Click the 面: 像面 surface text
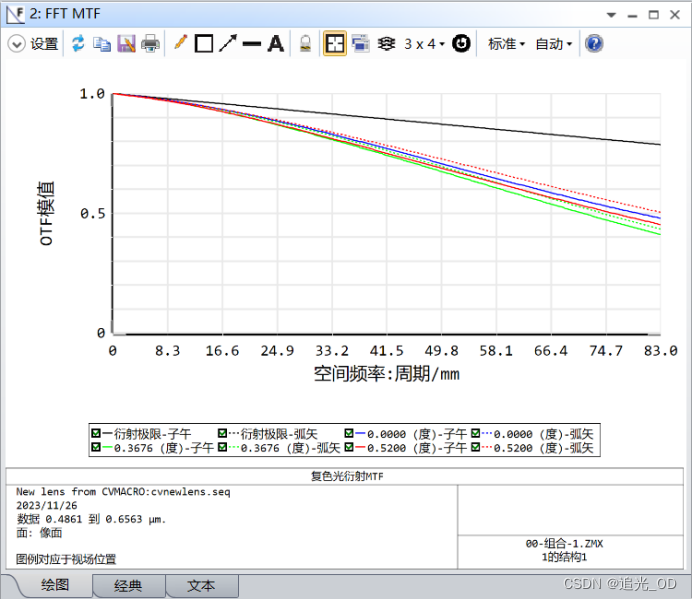 click(x=39, y=533)
